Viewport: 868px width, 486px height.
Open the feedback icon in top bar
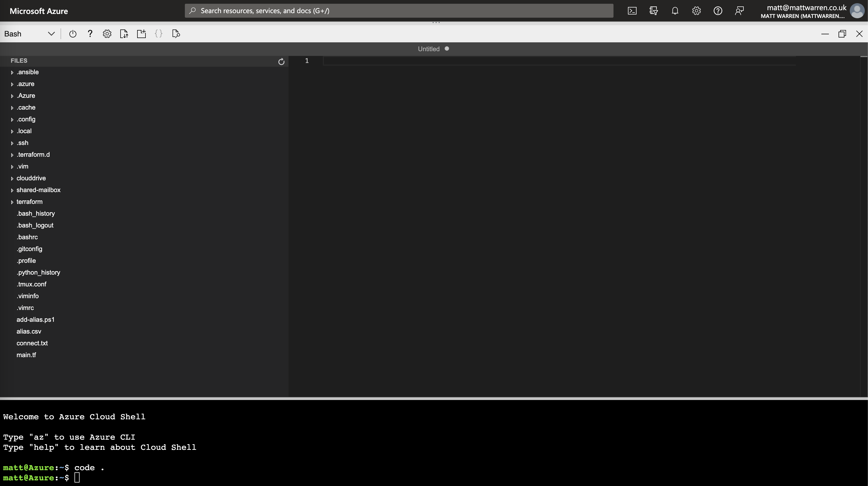click(739, 11)
